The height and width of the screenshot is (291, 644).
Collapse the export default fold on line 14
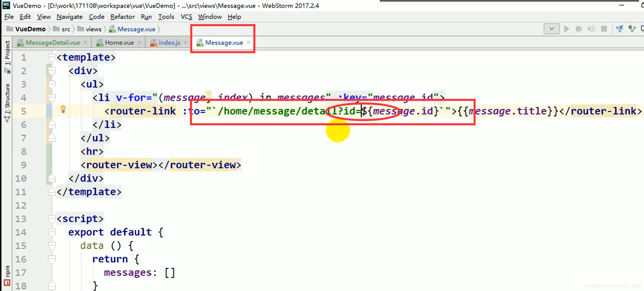pos(52,232)
